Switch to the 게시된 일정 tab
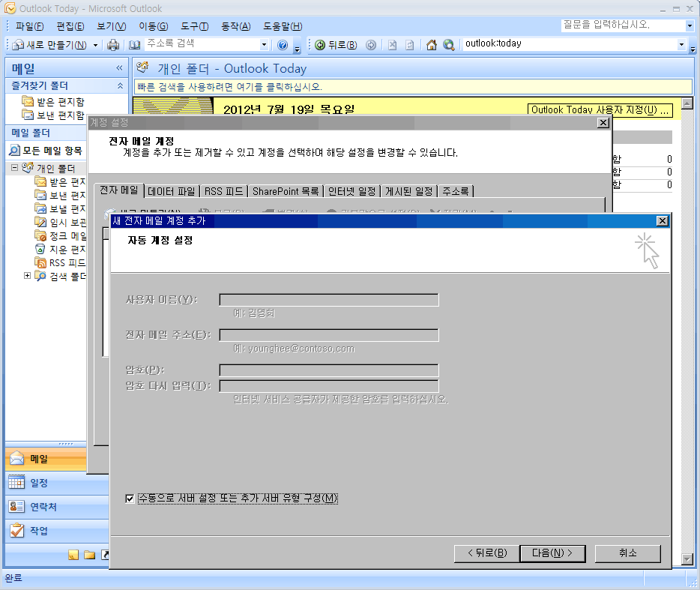The height and width of the screenshot is (590, 700). pos(409,191)
